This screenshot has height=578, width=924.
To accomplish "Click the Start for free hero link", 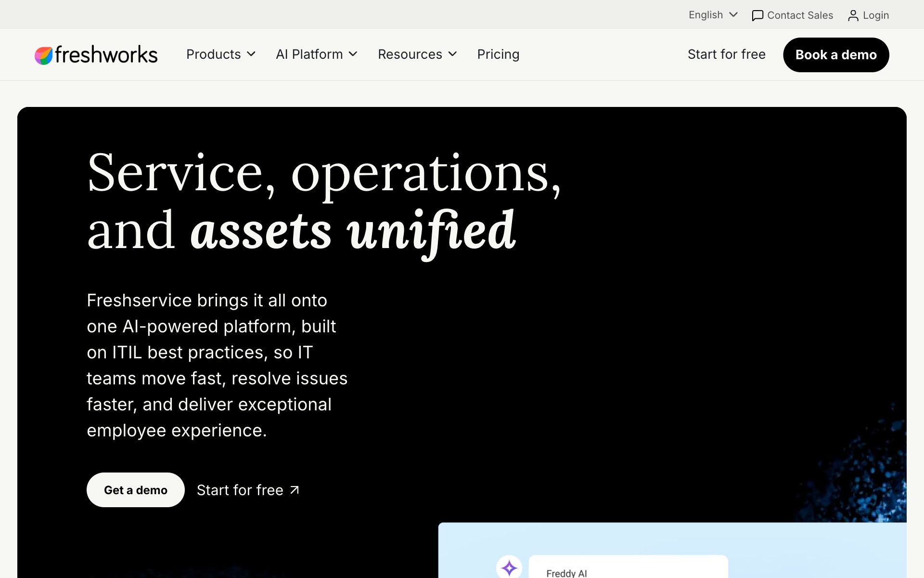I will click(x=248, y=490).
